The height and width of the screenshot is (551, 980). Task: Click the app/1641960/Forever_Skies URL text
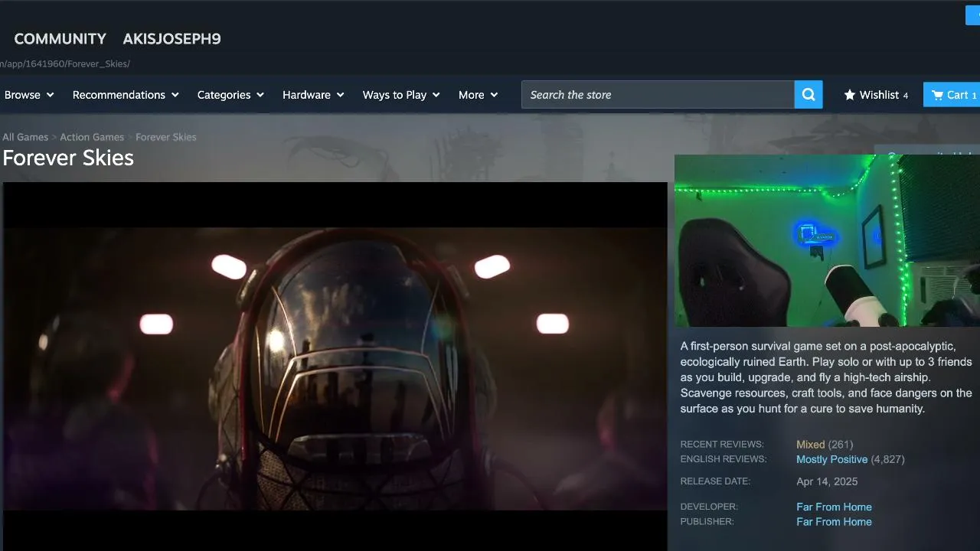tap(65, 64)
